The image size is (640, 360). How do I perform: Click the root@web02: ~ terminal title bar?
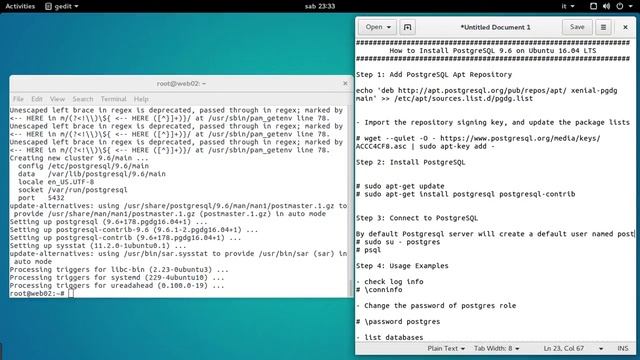pos(181,83)
